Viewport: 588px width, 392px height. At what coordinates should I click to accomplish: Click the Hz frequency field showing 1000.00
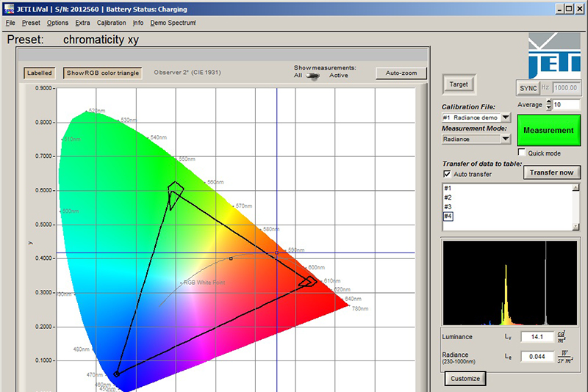click(566, 88)
